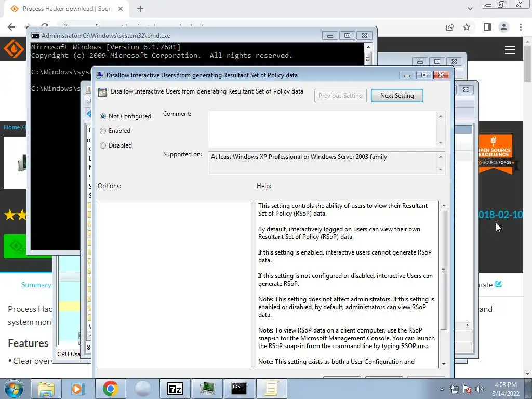
Task: Click the Supported on box scroll-down arrow
Action: tap(441, 170)
